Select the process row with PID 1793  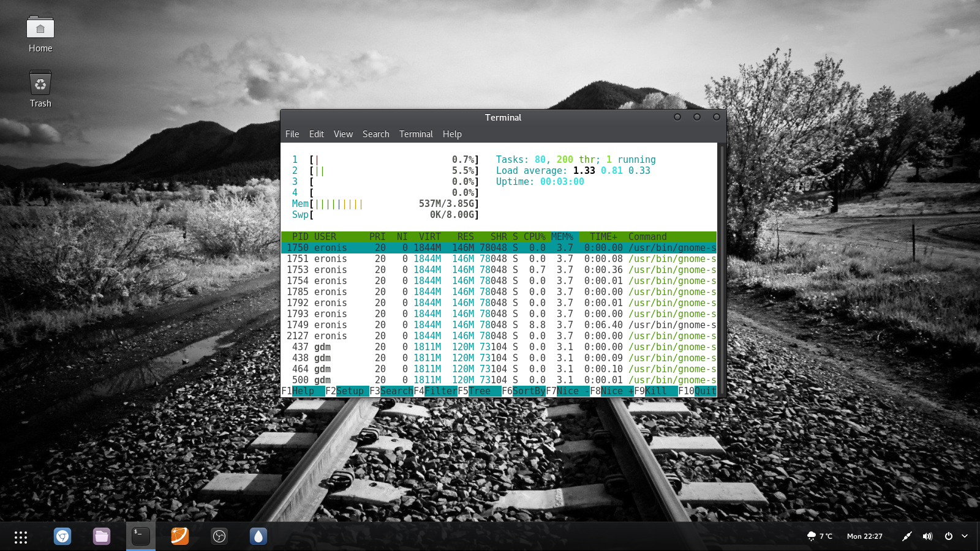(499, 314)
